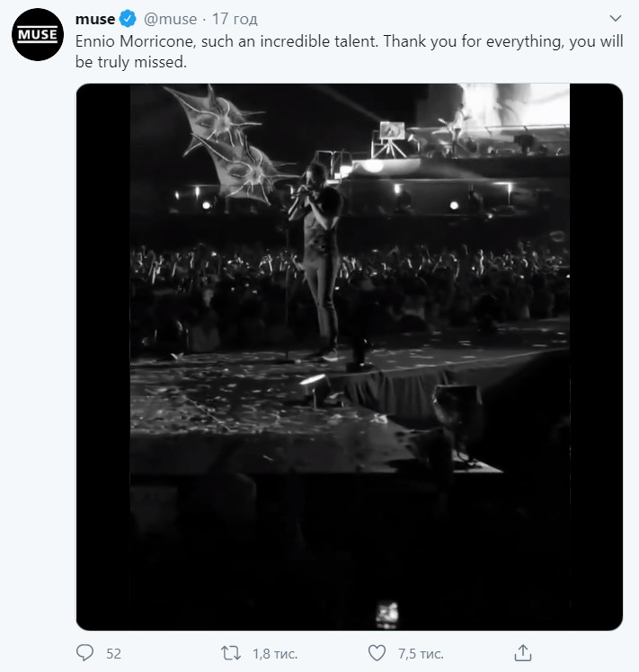Expand the tweet options chevron
639x672 pixels.
click(x=616, y=18)
